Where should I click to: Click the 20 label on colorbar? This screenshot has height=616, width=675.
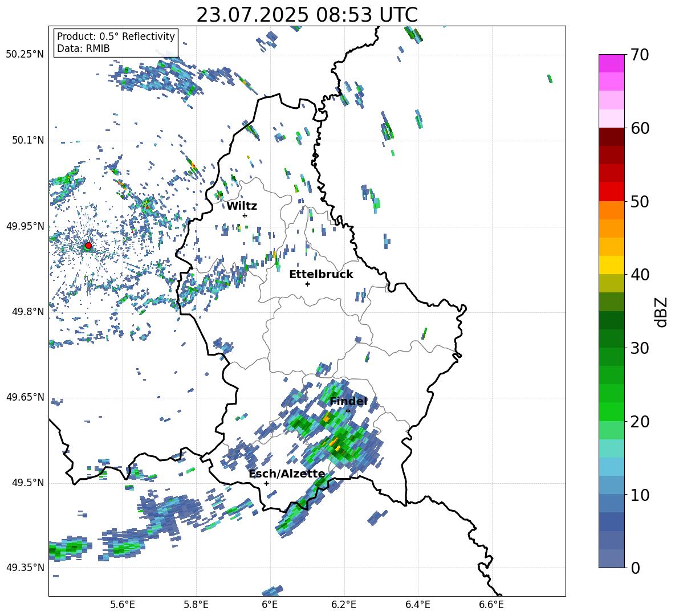click(x=640, y=421)
